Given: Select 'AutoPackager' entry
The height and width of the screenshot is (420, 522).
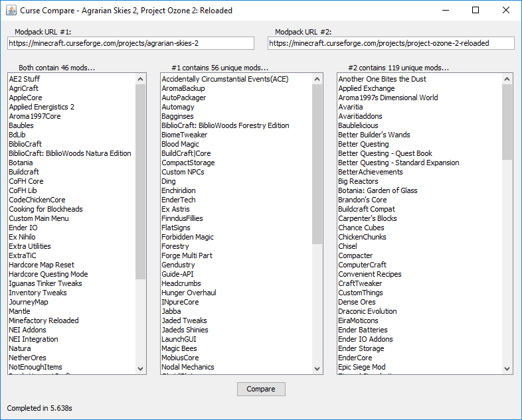Looking at the screenshot, I should (184, 98).
